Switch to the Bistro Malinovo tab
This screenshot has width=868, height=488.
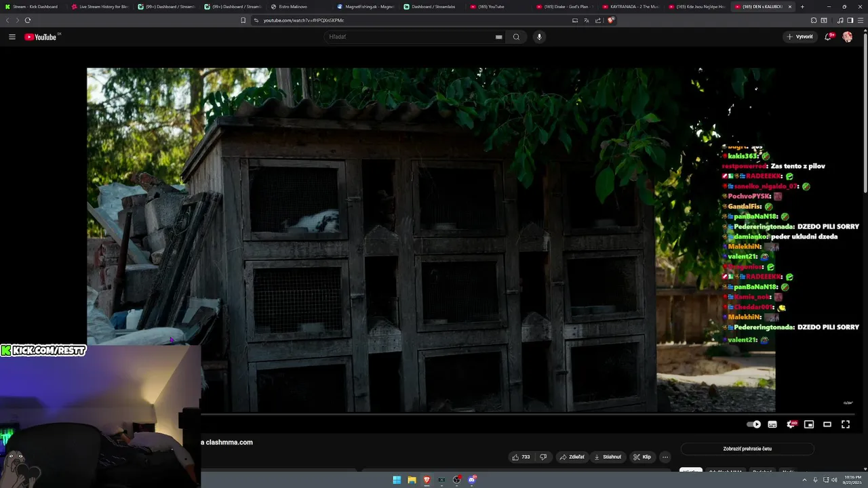pos(300,7)
